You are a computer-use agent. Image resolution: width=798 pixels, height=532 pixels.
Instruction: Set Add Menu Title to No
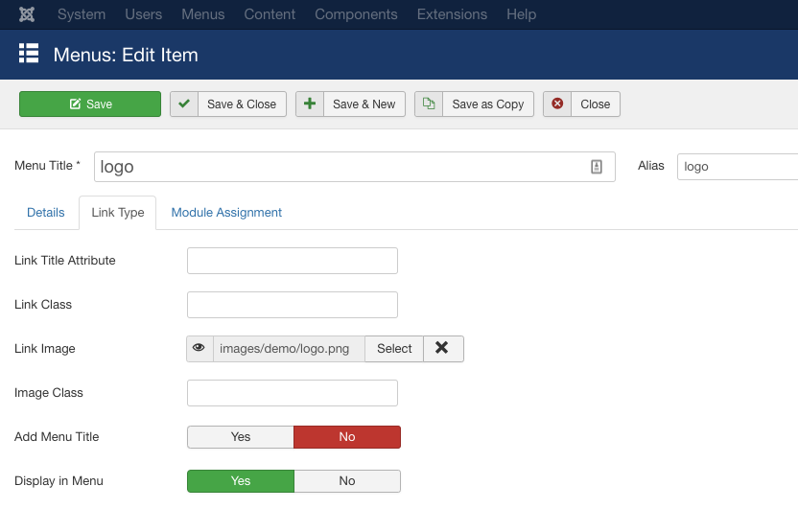point(347,437)
